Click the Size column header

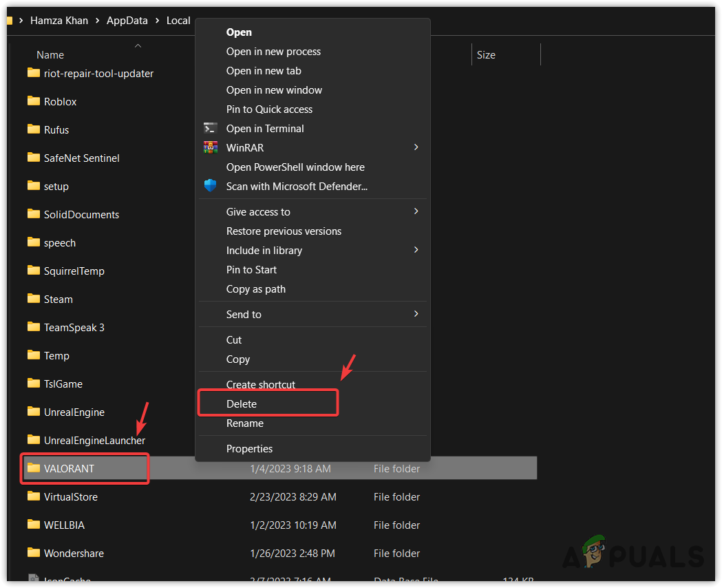click(x=486, y=54)
